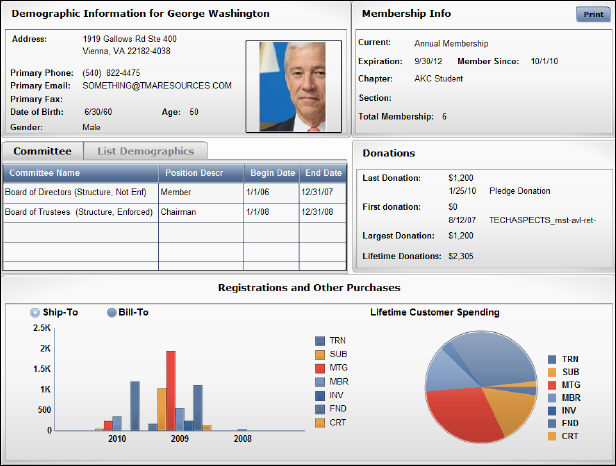The width and height of the screenshot is (616, 466).
Task: Click George Washington's profile photo
Action: (x=293, y=86)
